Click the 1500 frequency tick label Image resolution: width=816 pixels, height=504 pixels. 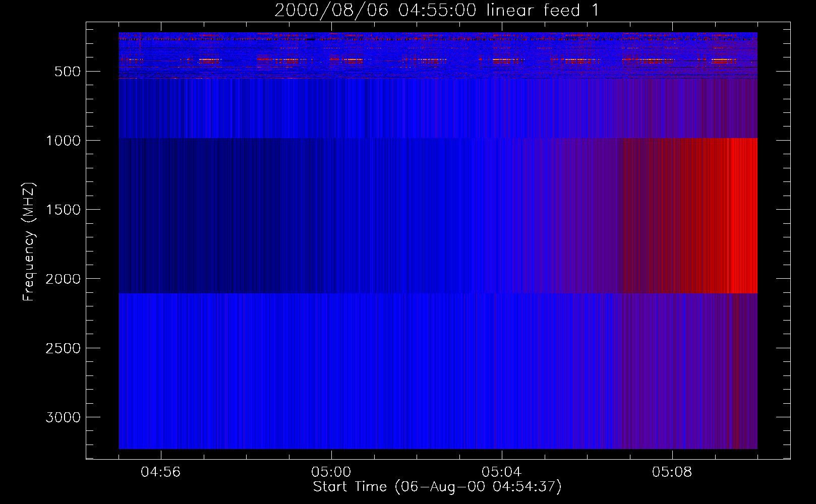(63, 210)
